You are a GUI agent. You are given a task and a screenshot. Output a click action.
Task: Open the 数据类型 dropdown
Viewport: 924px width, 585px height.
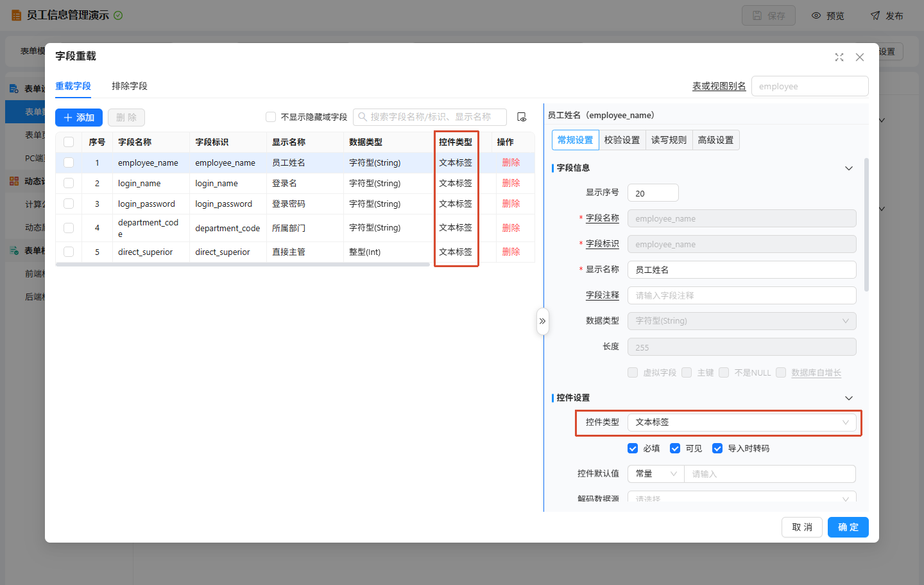click(x=742, y=321)
